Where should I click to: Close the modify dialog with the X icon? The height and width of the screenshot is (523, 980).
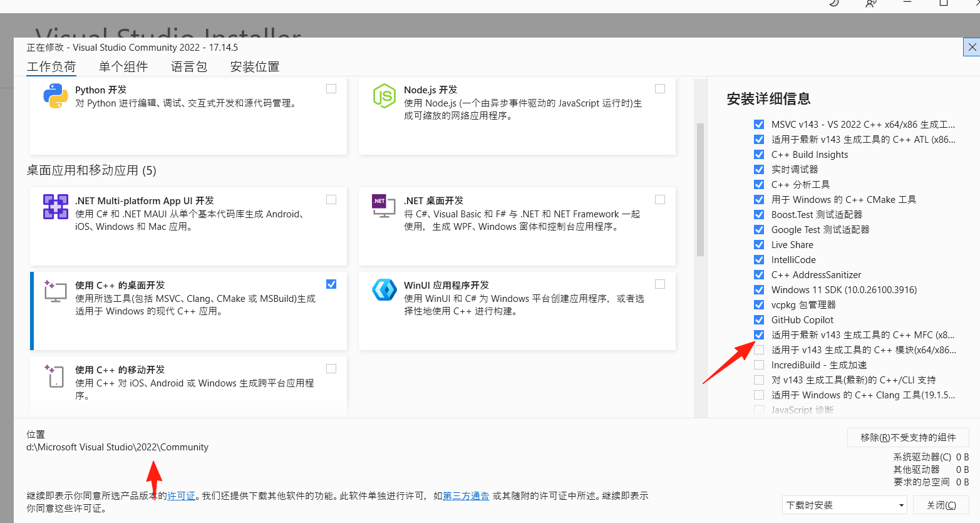tap(972, 47)
